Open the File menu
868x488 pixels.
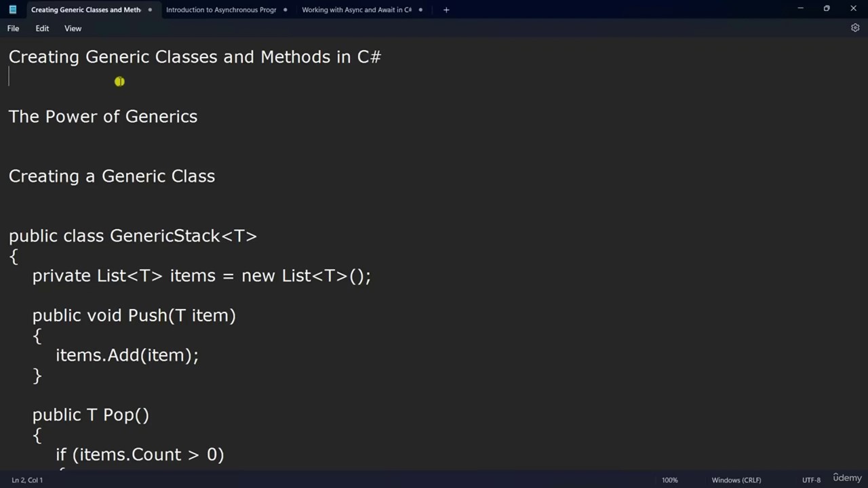13,28
